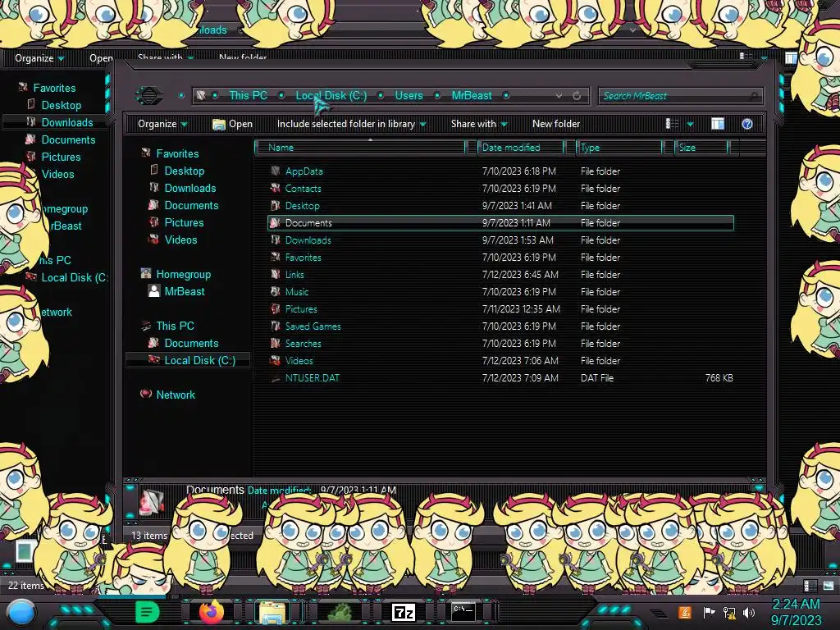The width and height of the screenshot is (840, 630).
Task: Open the green chat app on taskbar
Action: pos(148,612)
